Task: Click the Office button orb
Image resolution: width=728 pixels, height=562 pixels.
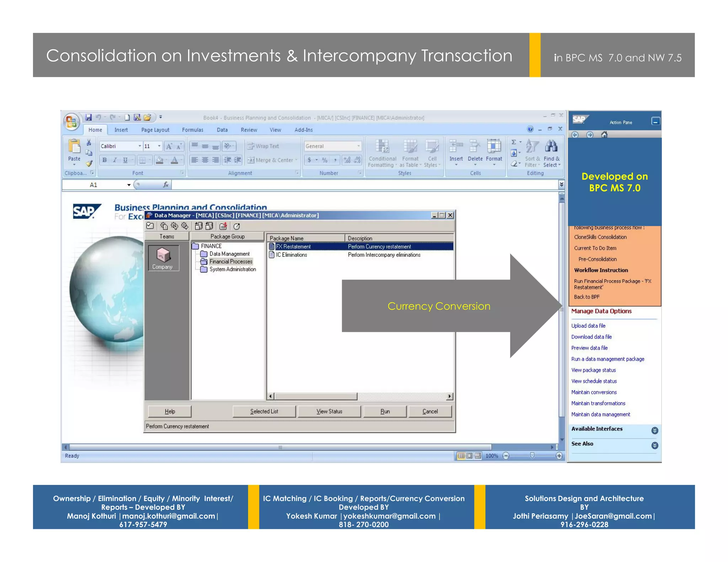Action: pyautogui.click(x=71, y=122)
